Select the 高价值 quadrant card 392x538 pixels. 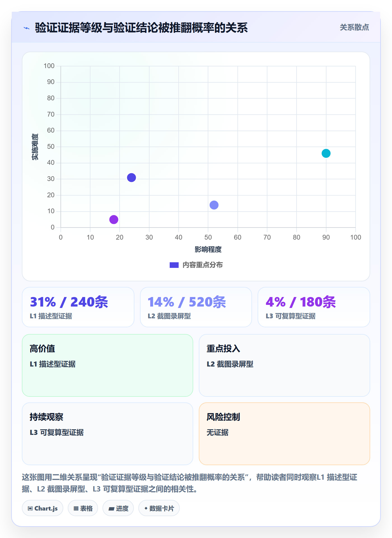108,365
